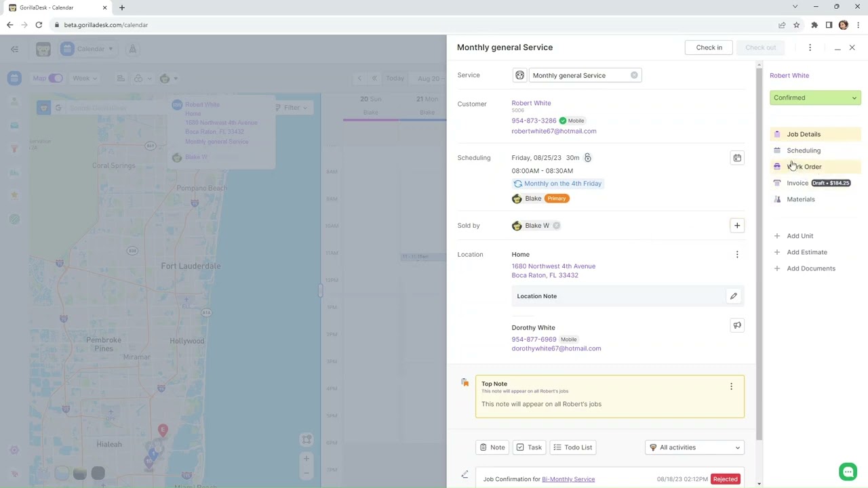Click Add Unit
The width and height of the screenshot is (868, 488).
point(800,236)
